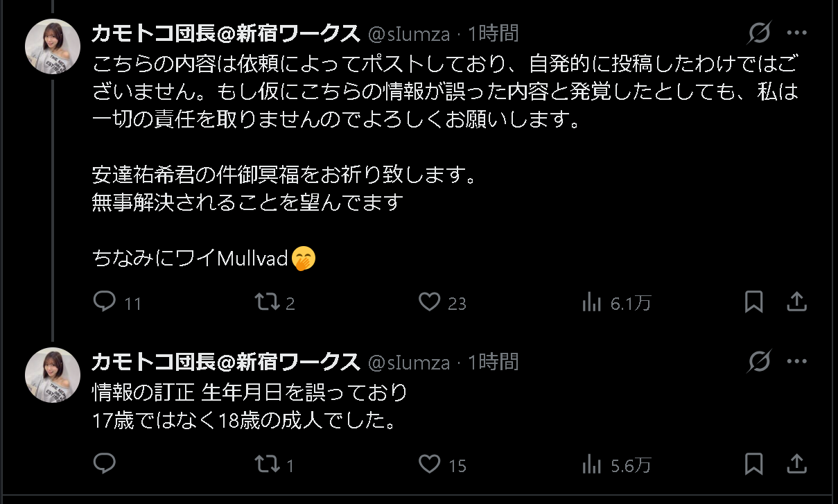Screen dimensions: 838x504
Task: View analytics showing 5.6万 views
Action: tap(591, 464)
